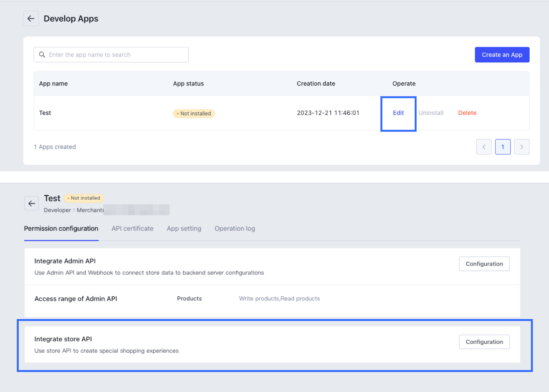Select page 1 in pagination
This screenshot has width=549, height=392.
tap(503, 147)
